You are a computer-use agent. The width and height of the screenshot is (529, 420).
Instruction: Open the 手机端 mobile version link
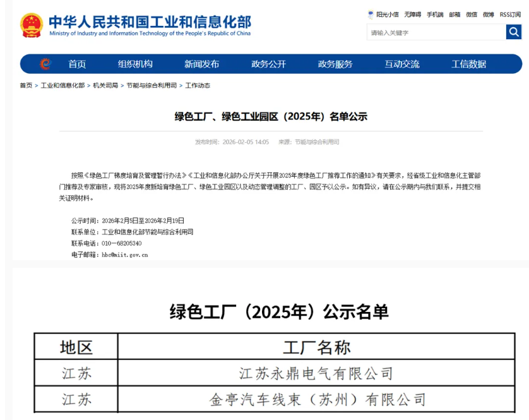coord(434,15)
